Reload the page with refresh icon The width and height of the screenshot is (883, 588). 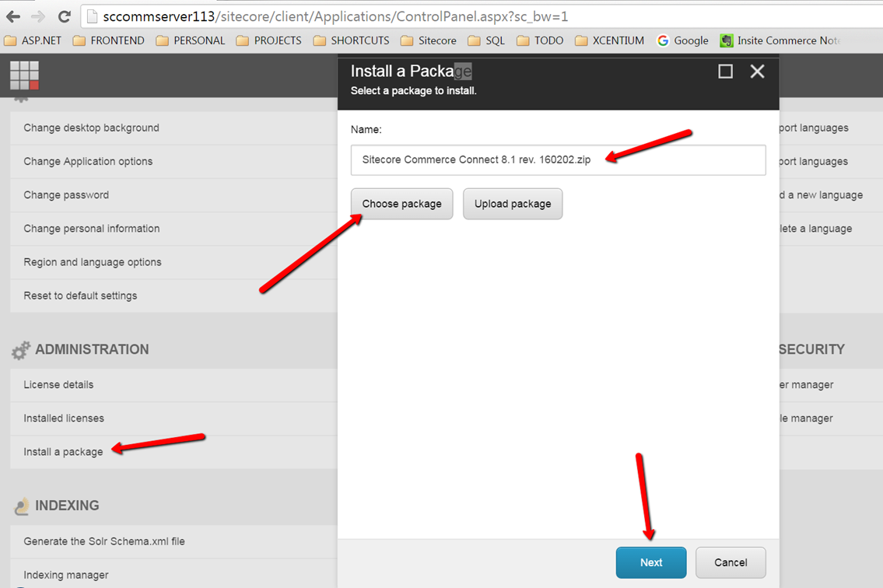(x=65, y=16)
